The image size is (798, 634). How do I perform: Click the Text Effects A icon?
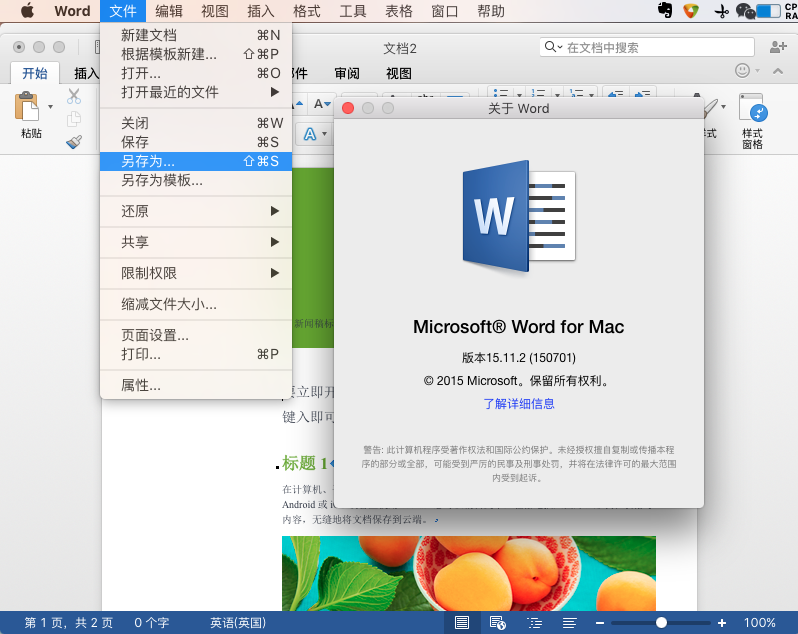[x=310, y=134]
